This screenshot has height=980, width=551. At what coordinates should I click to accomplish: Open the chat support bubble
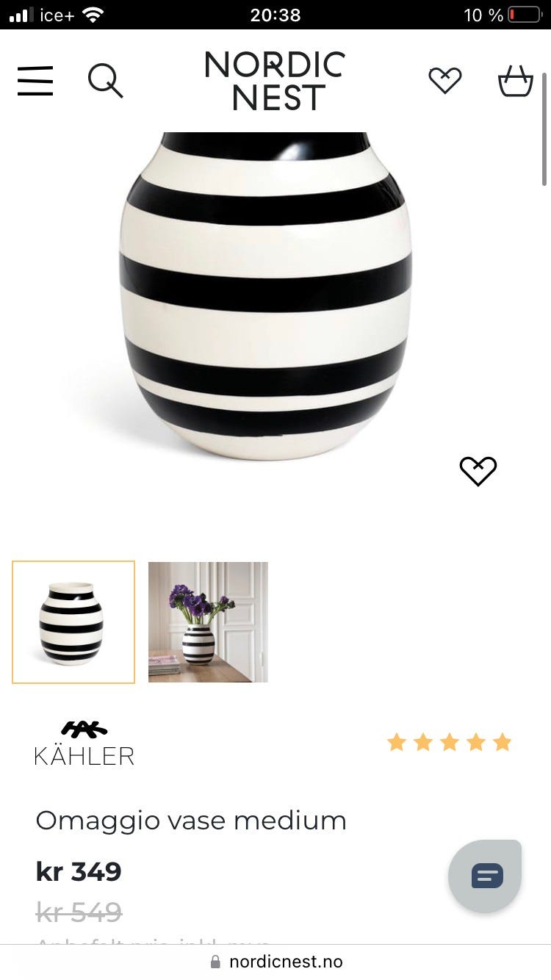(486, 876)
